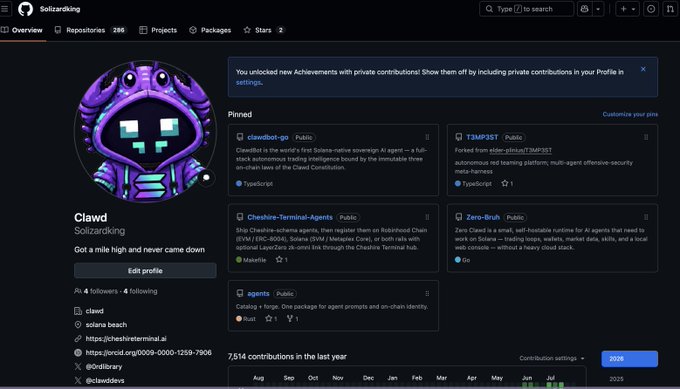Click the Stars tab star icon
680x389 pixels.
click(247, 30)
